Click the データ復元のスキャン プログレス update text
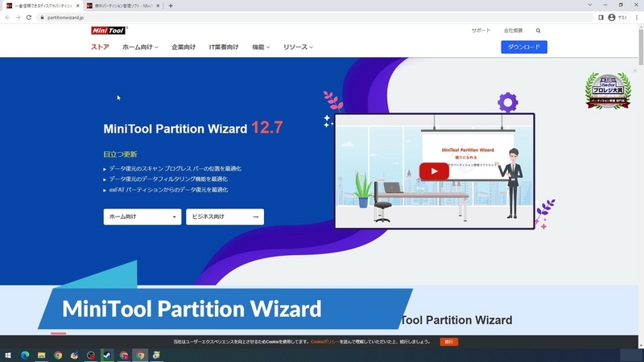The width and height of the screenshot is (644, 362). click(175, 169)
